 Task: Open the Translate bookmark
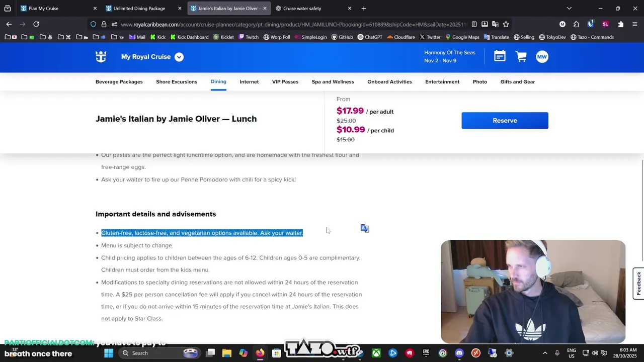[496, 37]
